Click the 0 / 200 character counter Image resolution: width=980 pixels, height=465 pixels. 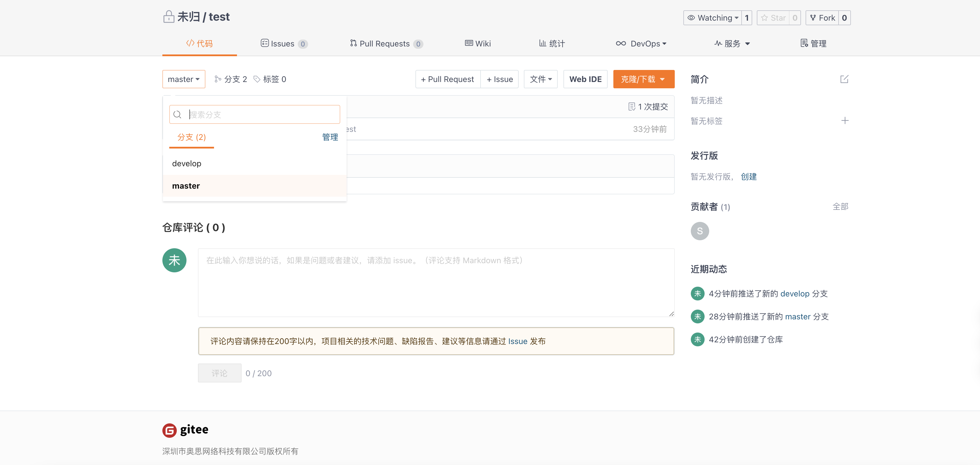(x=259, y=373)
